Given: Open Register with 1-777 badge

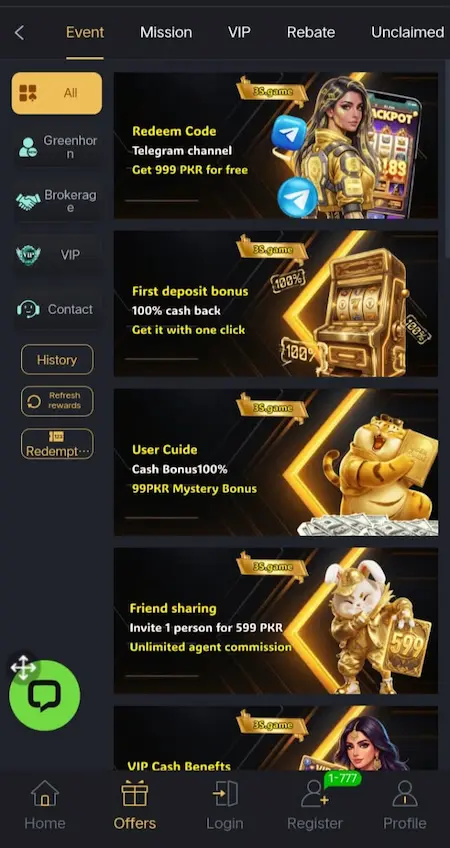Looking at the screenshot, I should click(315, 804).
